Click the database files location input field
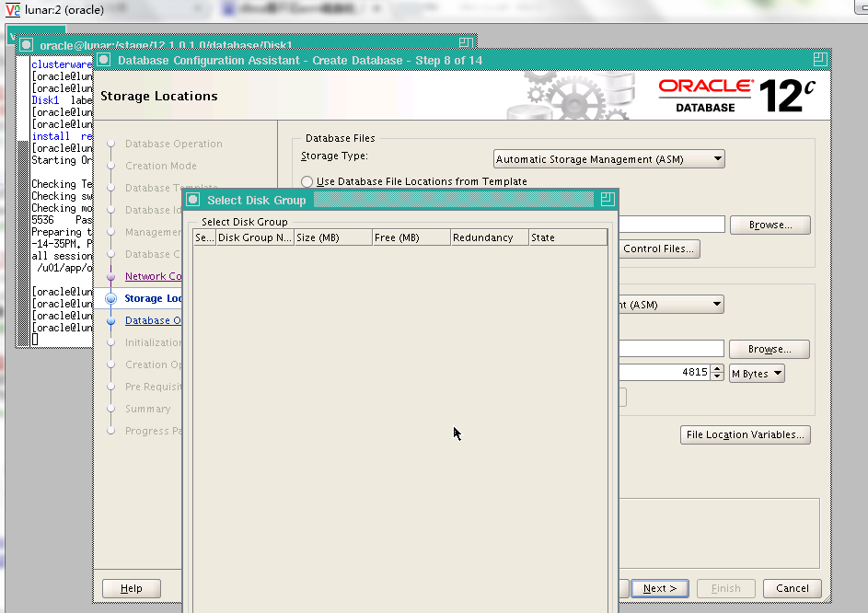The width and height of the screenshot is (868, 613). point(672,225)
